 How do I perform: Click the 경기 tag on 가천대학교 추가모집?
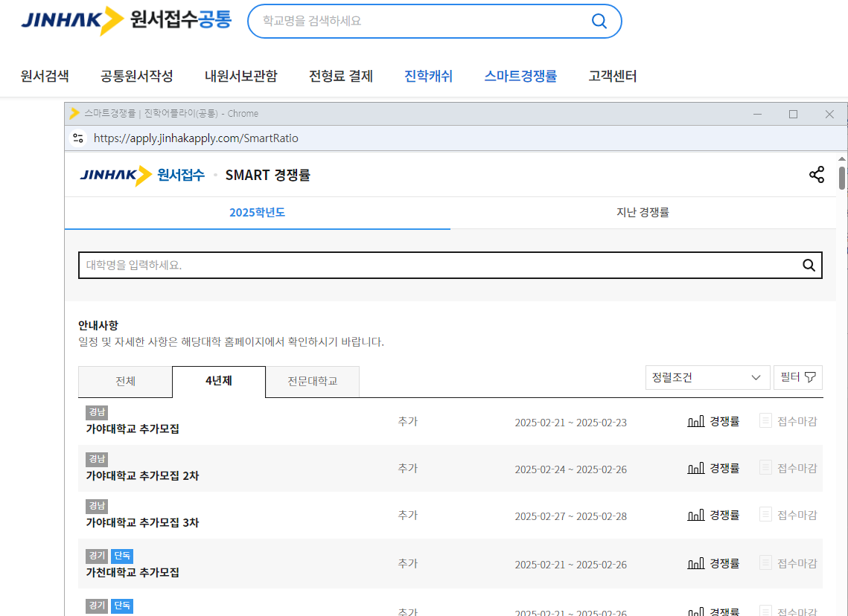pyautogui.click(x=97, y=556)
